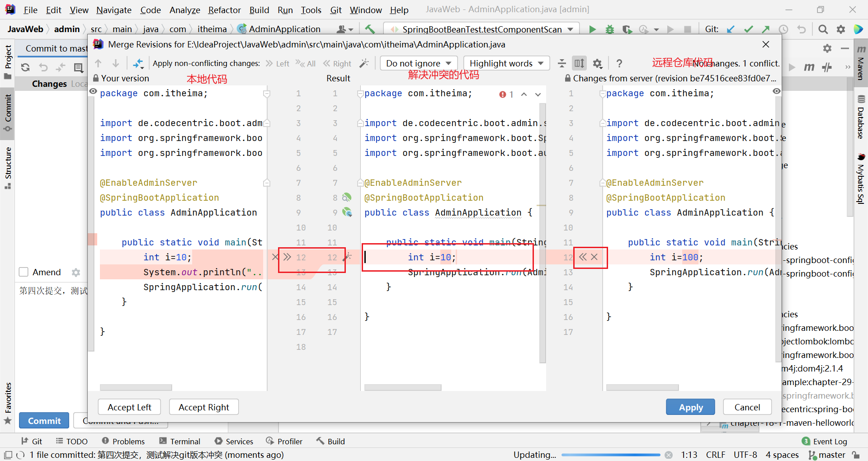Open the merge diff settings gear
Screen dimensions: 868x461
pos(597,64)
